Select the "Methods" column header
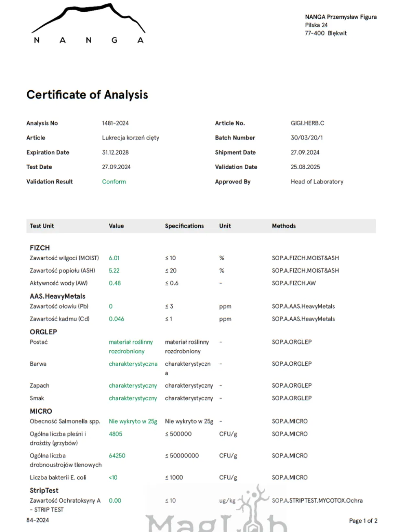Screen dimensions: 399x532 pos(284,226)
